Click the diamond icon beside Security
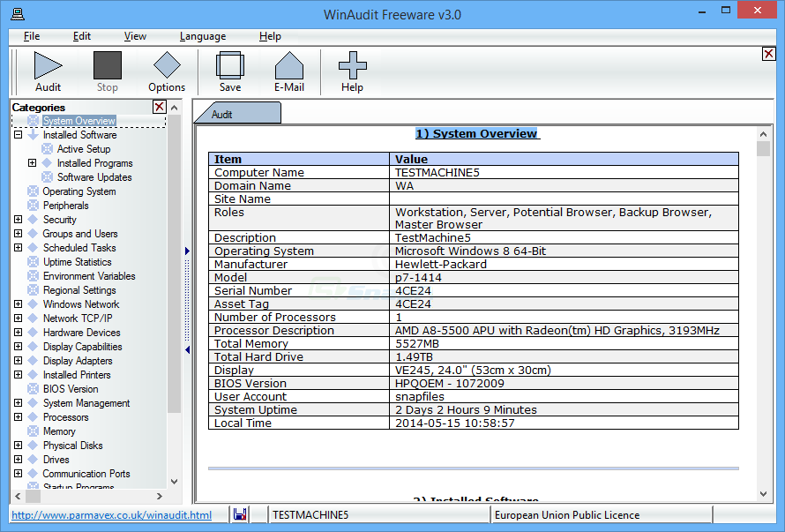Image resolution: width=785 pixels, height=532 pixels. pyautogui.click(x=33, y=219)
